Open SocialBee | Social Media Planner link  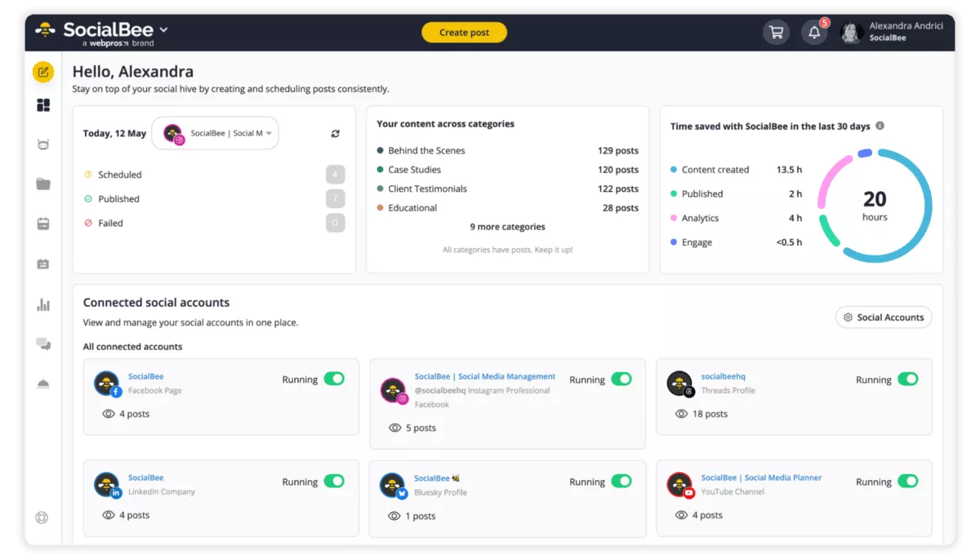coord(761,478)
